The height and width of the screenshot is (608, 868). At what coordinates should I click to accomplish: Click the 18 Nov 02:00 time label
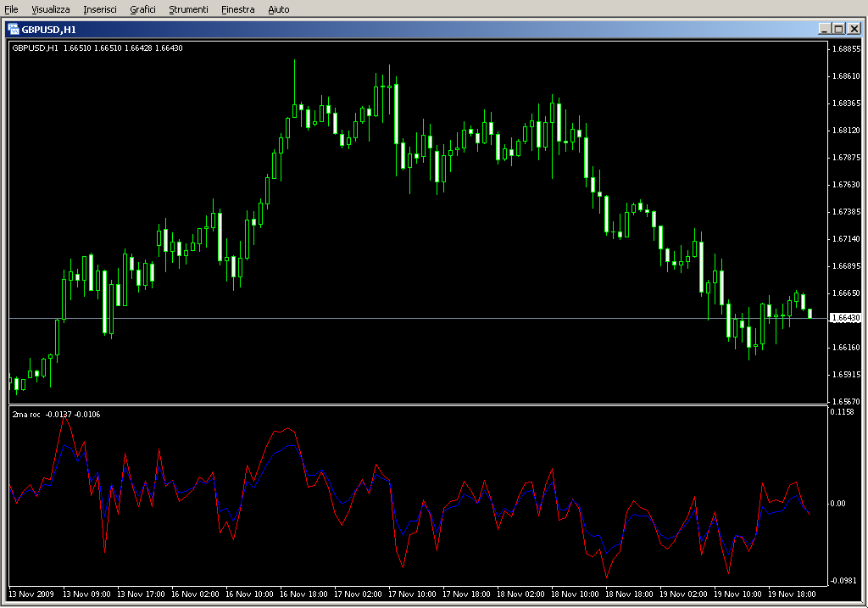(x=521, y=594)
